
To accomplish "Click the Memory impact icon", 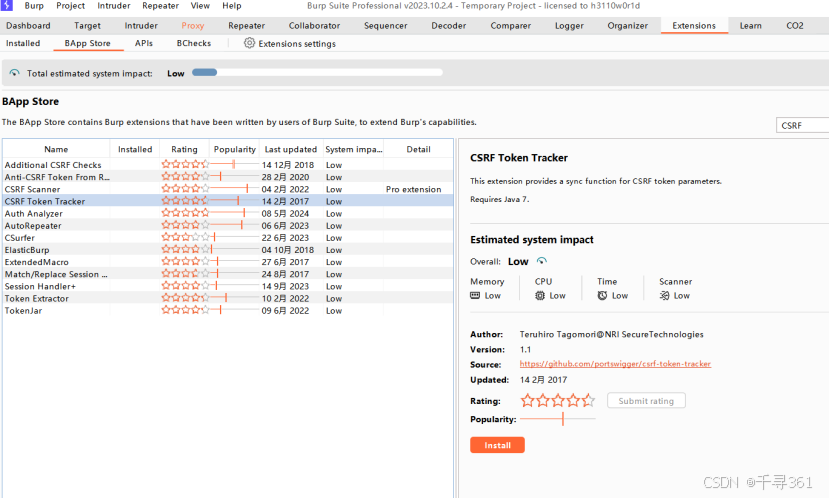I will 475,296.
